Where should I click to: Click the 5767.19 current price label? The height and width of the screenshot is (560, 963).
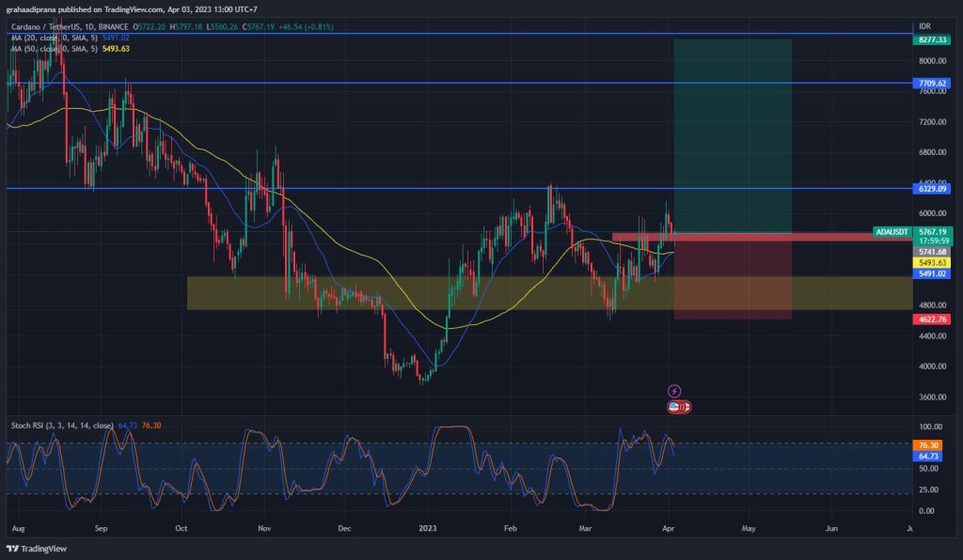932,232
